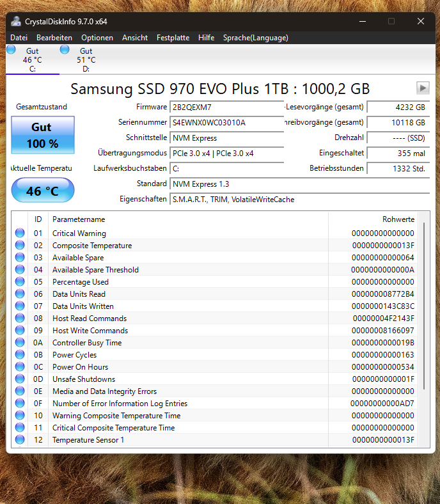Click the status orb for Controller Busy Time
Screen dimensions: 440x504
point(20,342)
